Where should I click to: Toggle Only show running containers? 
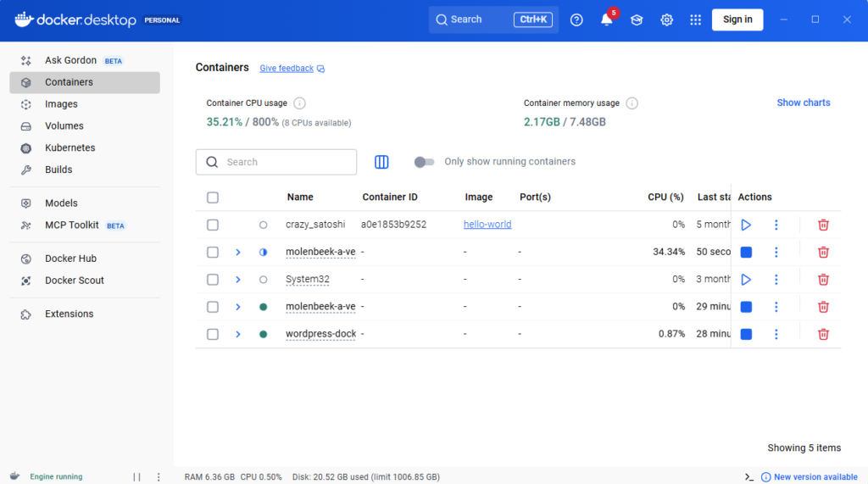(x=424, y=162)
